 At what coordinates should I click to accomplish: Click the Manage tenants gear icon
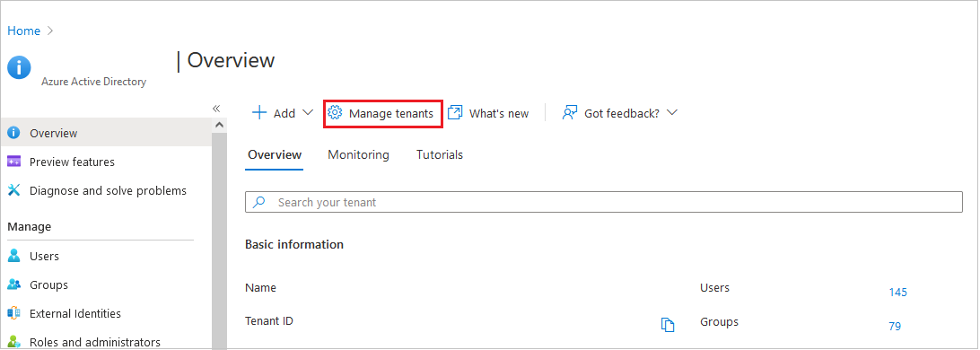(335, 113)
